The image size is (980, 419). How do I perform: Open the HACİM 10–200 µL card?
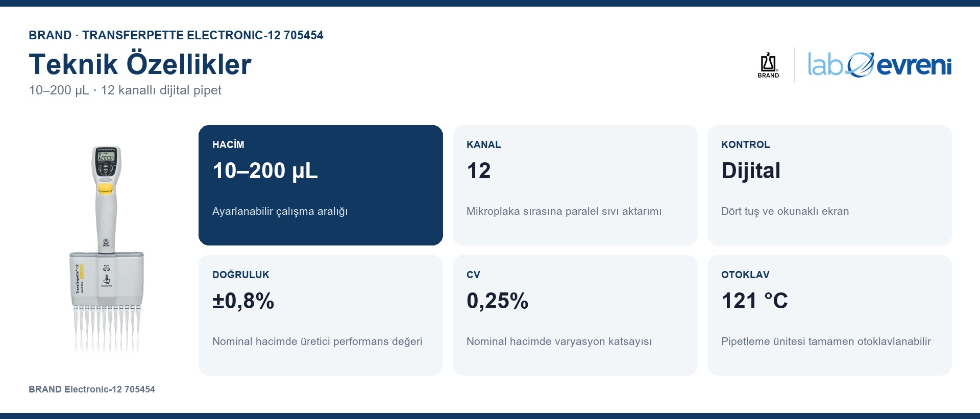[x=321, y=185]
